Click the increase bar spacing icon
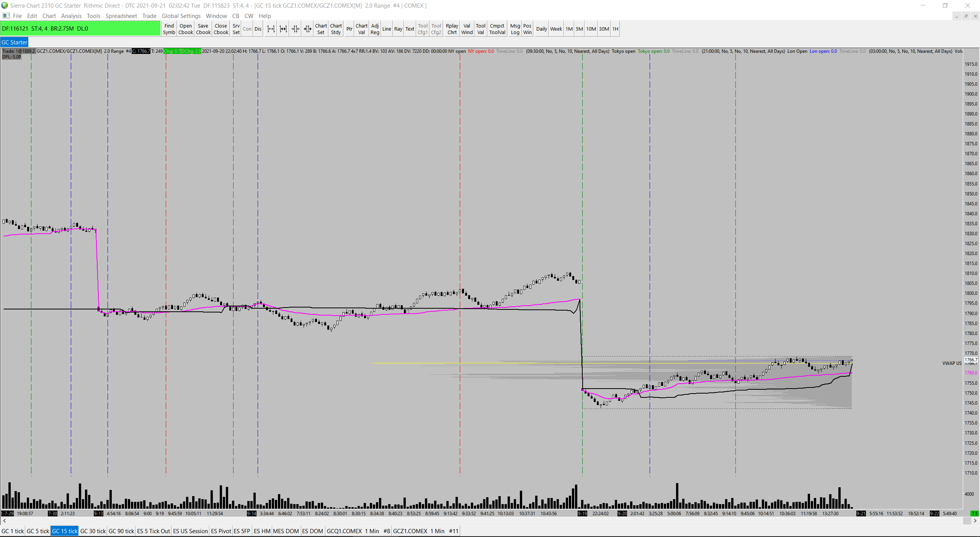Screen dimensions: 980x537 271,29
